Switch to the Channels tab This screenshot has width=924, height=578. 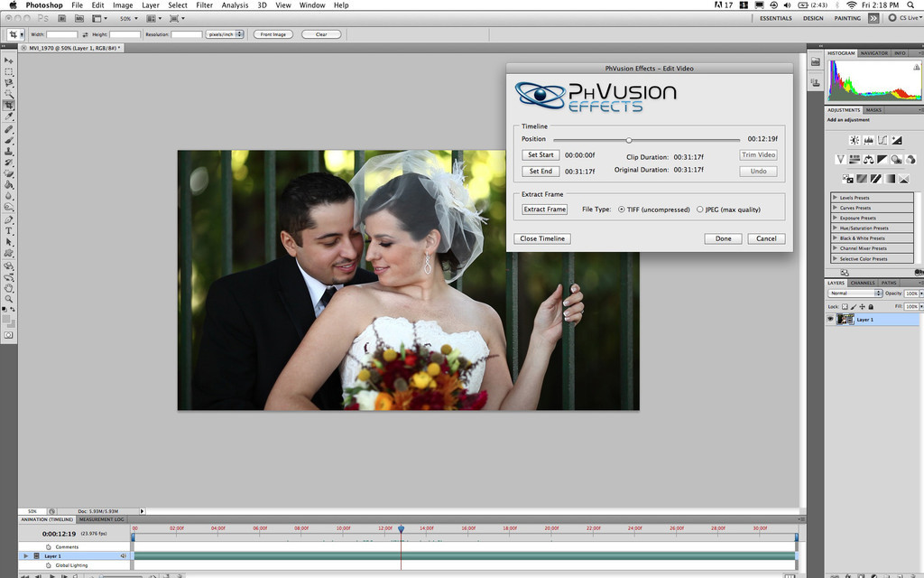tap(863, 283)
